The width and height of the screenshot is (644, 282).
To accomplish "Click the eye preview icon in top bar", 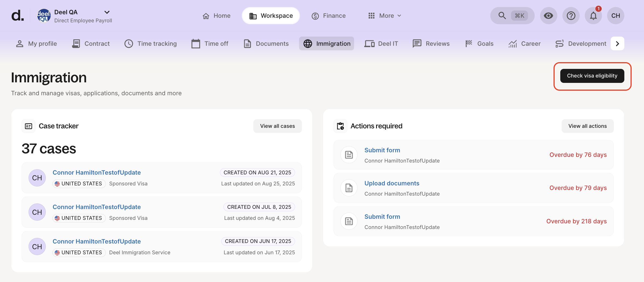I will (x=548, y=15).
